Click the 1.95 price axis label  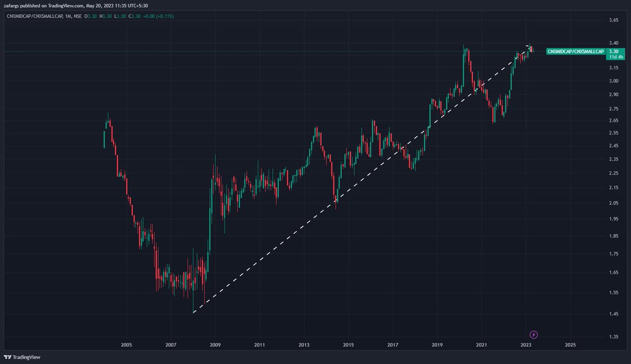(x=613, y=219)
